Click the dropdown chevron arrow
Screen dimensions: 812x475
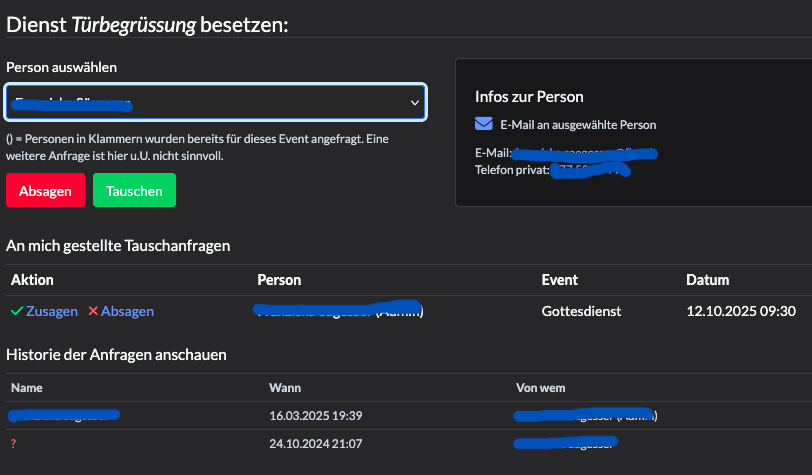coord(415,103)
